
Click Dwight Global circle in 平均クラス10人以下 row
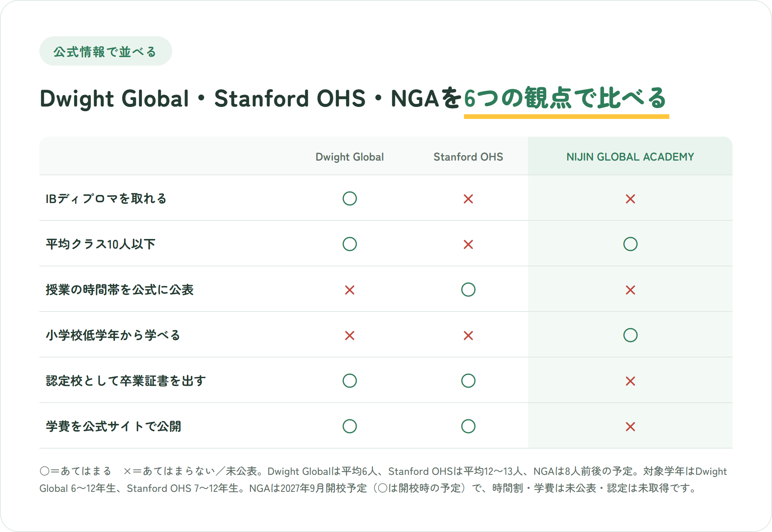(350, 244)
